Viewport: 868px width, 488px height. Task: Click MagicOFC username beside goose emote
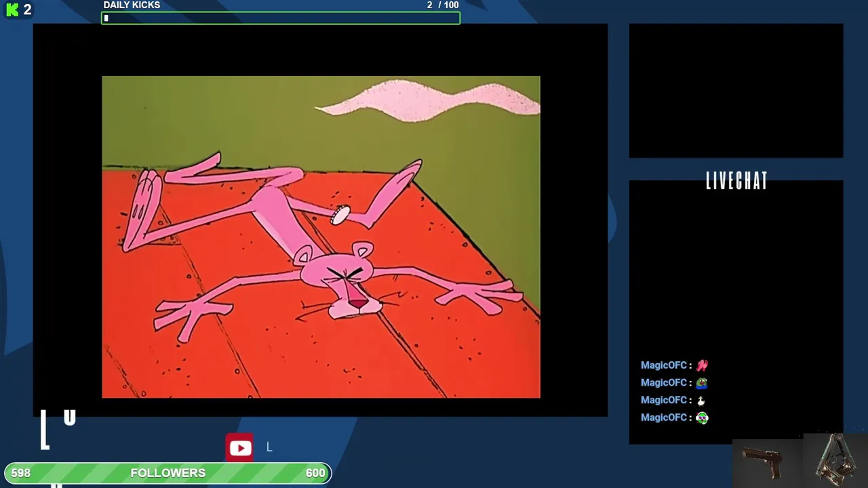click(x=664, y=401)
